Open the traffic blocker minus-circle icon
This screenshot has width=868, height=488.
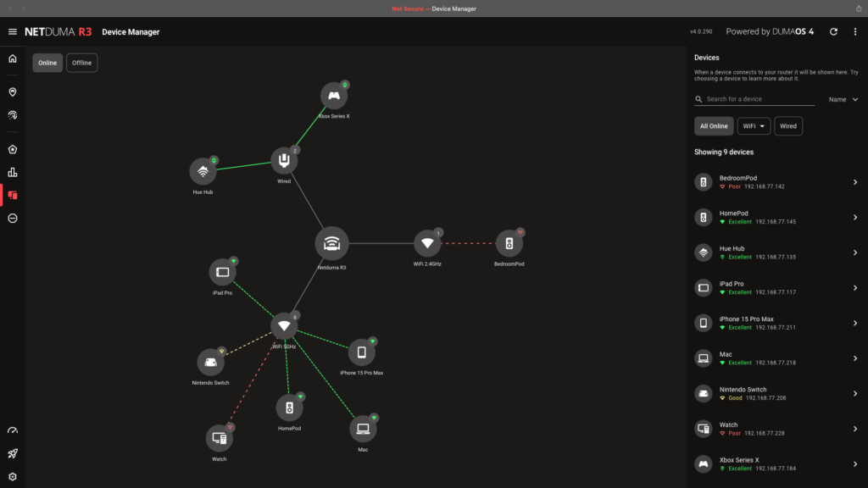(12, 219)
